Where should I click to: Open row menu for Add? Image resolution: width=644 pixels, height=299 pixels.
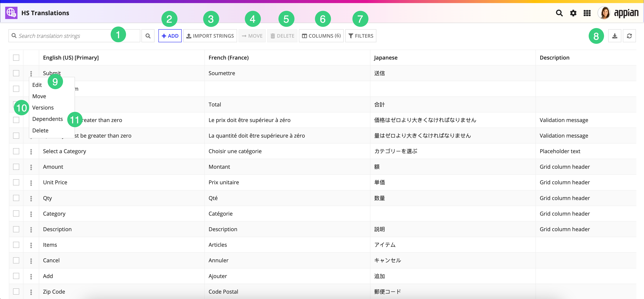[x=31, y=276]
